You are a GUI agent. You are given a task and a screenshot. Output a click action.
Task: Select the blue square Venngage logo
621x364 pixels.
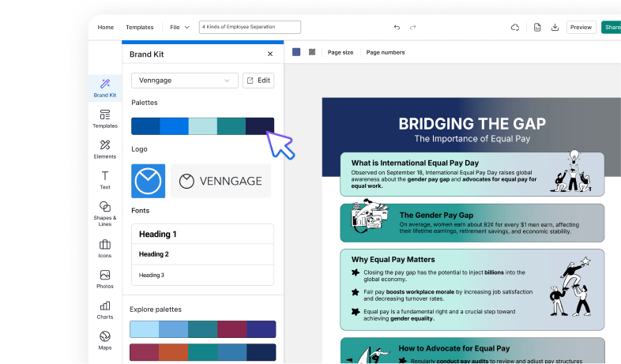pos(148,181)
